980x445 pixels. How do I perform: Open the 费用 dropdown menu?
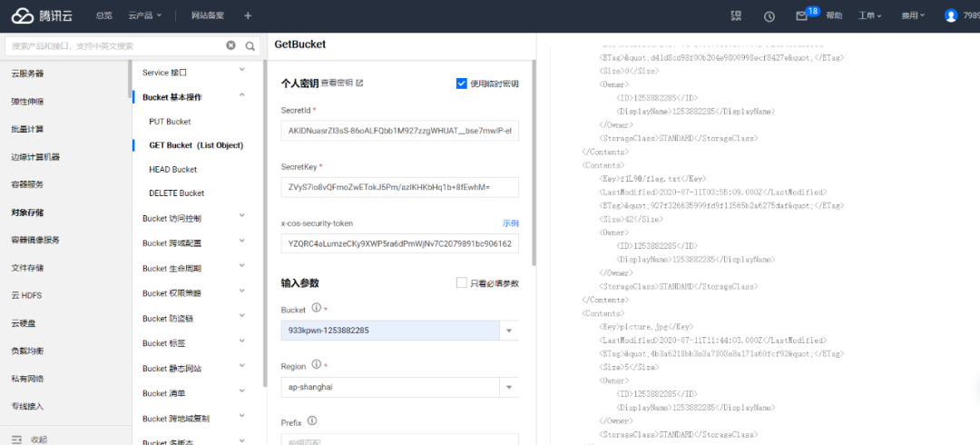[913, 15]
